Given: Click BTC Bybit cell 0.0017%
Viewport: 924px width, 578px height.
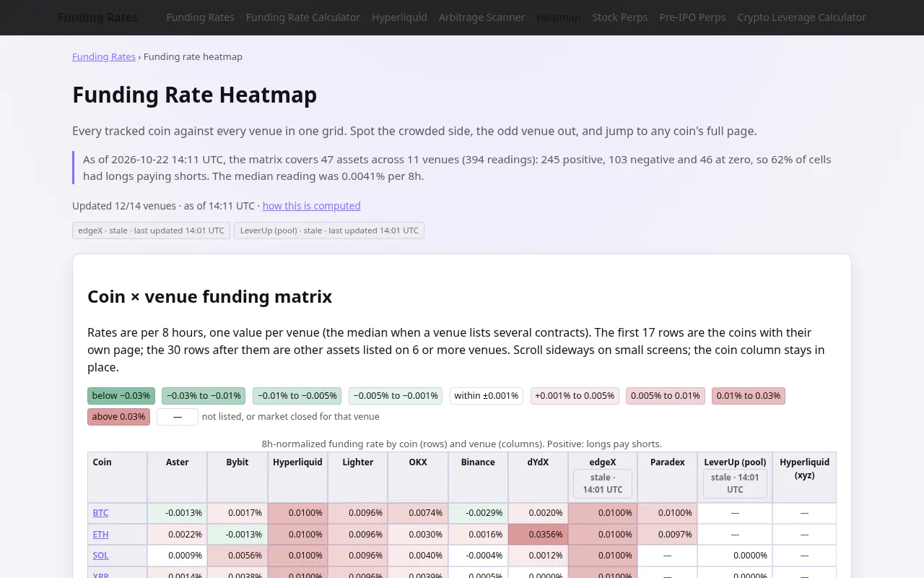Looking at the screenshot, I should [237, 513].
